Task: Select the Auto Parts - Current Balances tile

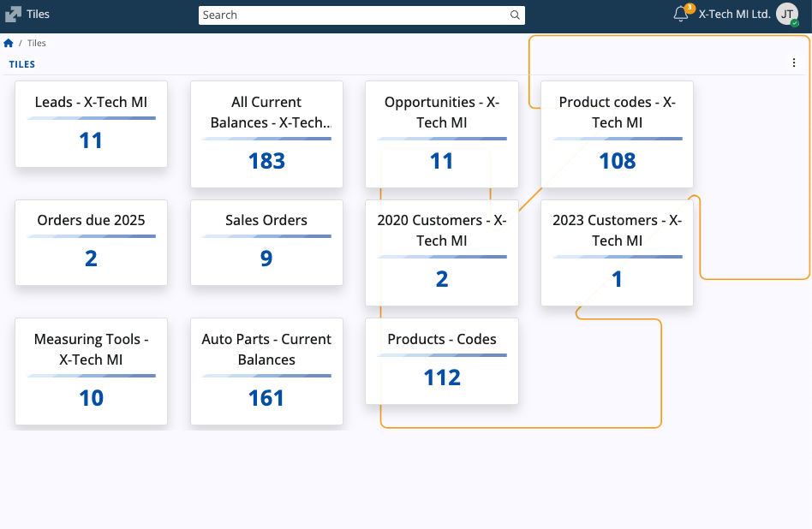Action: pyautogui.click(x=266, y=371)
